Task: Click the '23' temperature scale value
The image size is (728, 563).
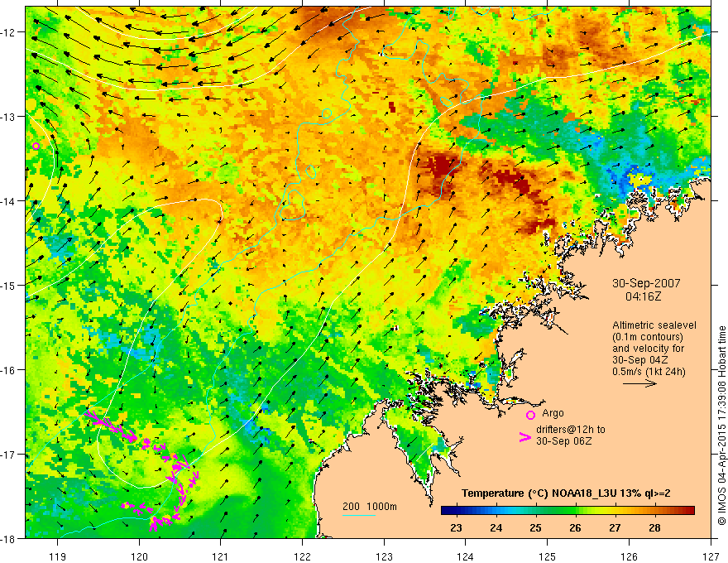Action: coord(456,527)
